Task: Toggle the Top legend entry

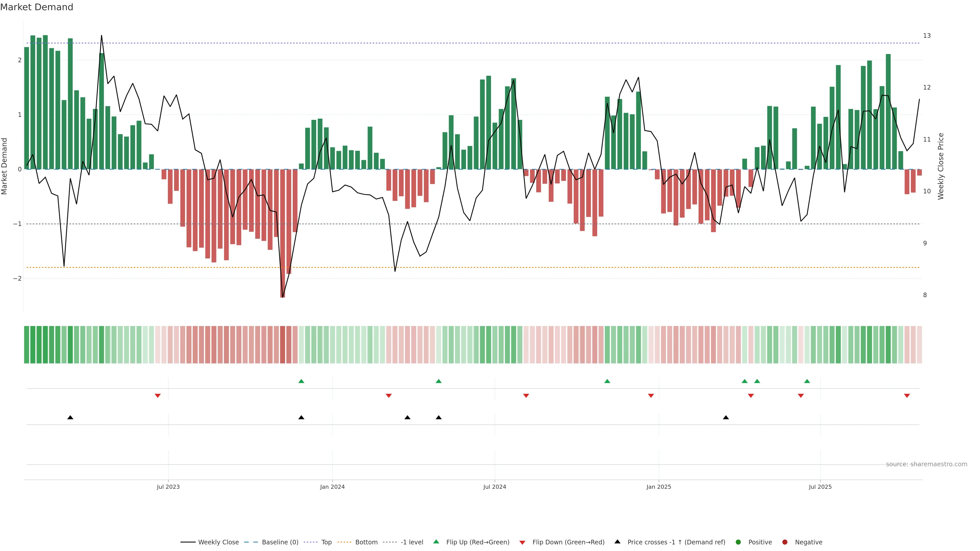Action: (326, 542)
